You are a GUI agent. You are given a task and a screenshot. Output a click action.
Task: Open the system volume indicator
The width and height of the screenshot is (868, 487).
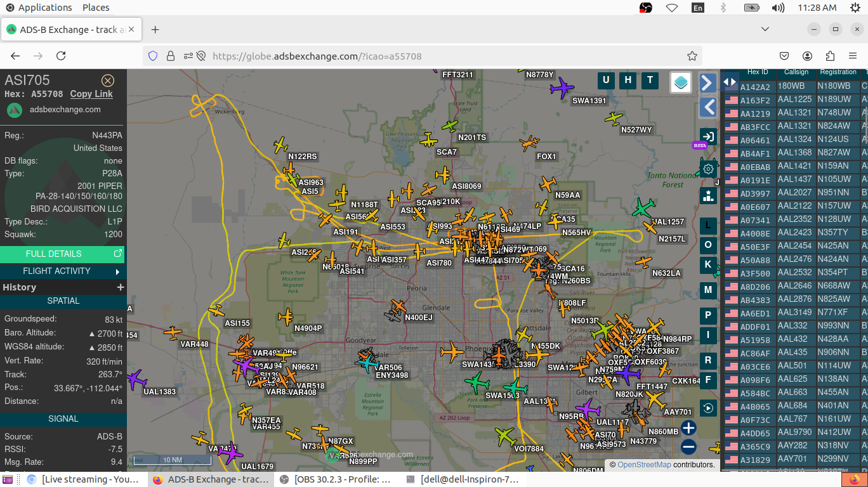(778, 8)
